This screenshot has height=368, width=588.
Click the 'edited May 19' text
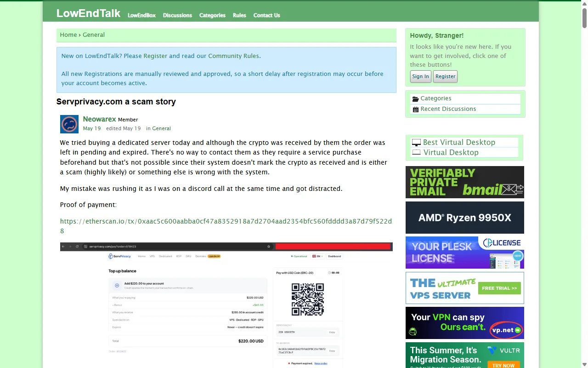pos(124,128)
